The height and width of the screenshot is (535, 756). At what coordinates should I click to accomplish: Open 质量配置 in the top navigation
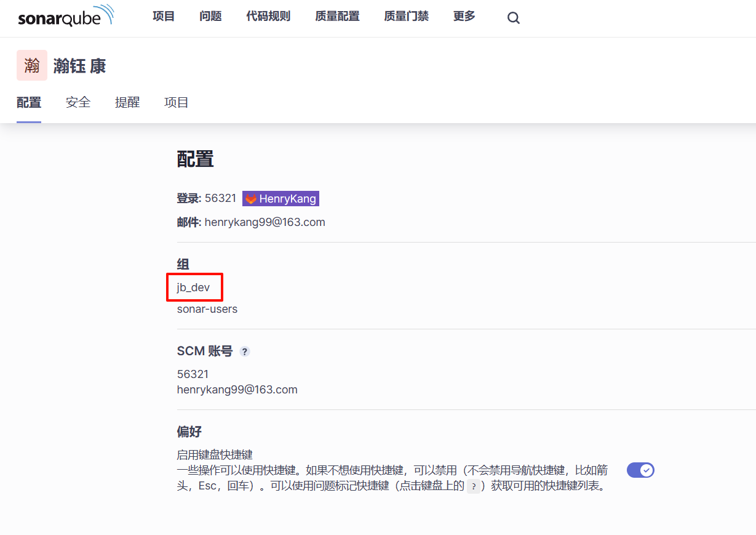pyautogui.click(x=337, y=17)
